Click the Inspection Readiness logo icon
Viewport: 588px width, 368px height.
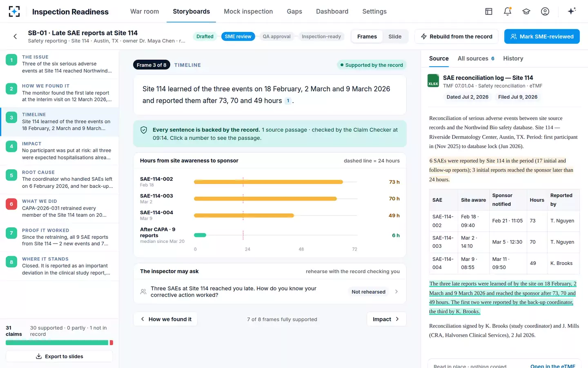click(14, 11)
